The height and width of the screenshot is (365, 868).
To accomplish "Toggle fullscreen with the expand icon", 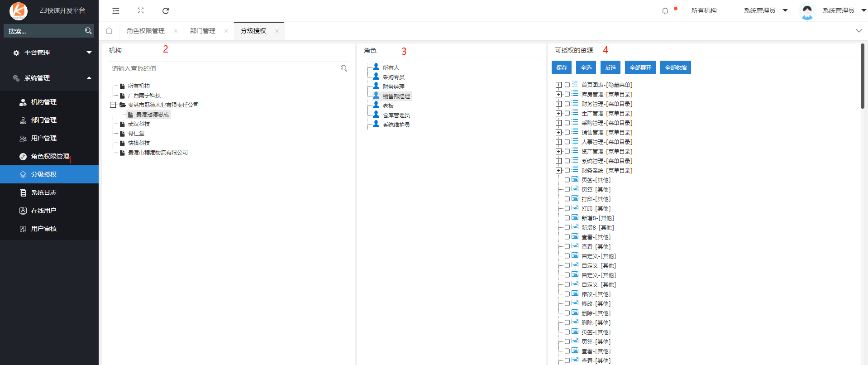I will pyautogui.click(x=141, y=11).
